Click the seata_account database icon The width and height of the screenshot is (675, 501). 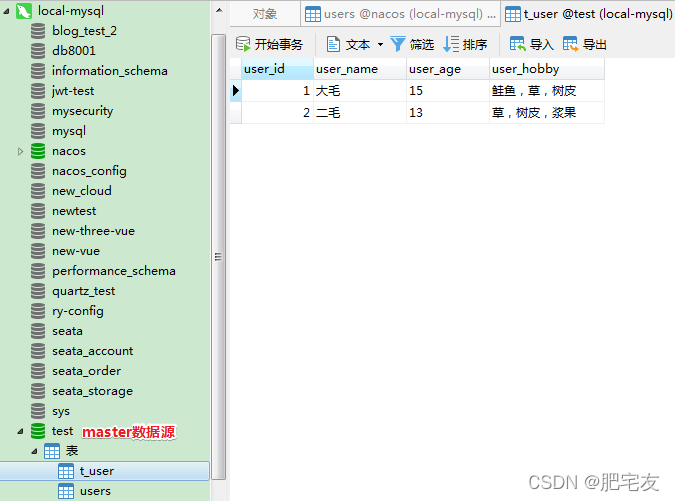point(38,351)
